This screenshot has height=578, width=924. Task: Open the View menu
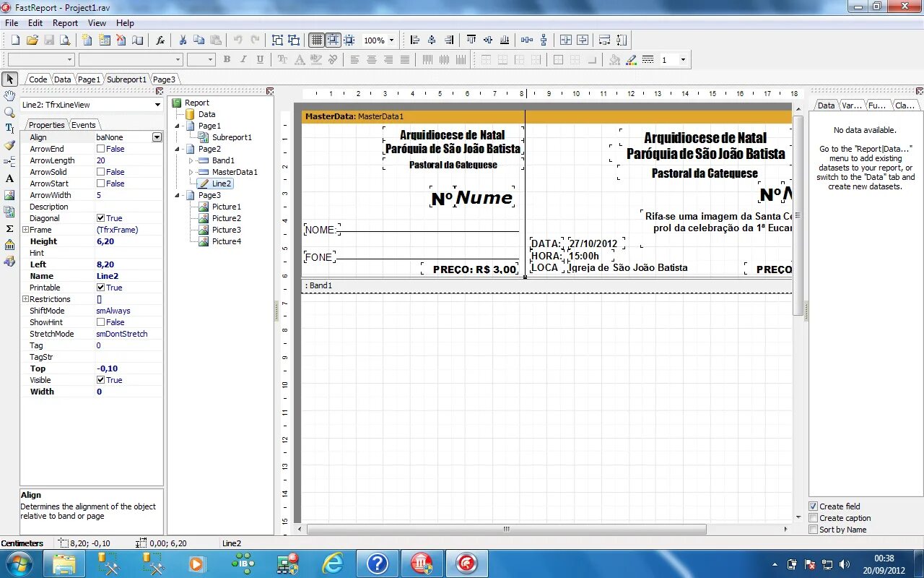pyautogui.click(x=97, y=23)
